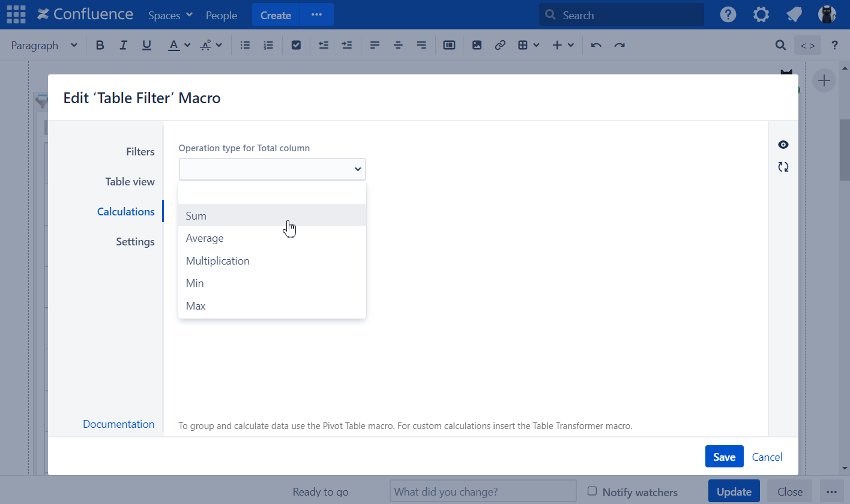This screenshot has width=850, height=504.
Task: Open the Paragraph style dropdown
Action: click(x=42, y=45)
